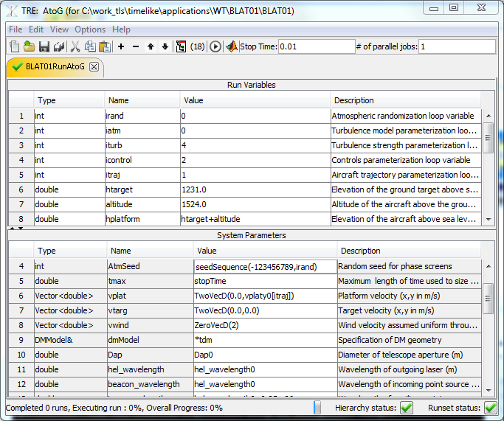Click the System Parameters panel header
Screen dimensions: 504x421
(252, 235)
